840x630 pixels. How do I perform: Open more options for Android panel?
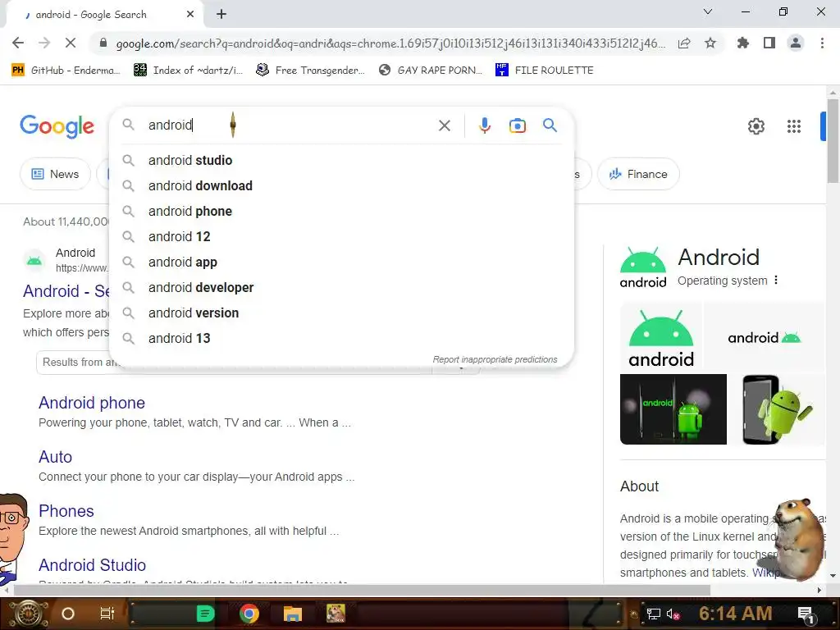(776, 281)
